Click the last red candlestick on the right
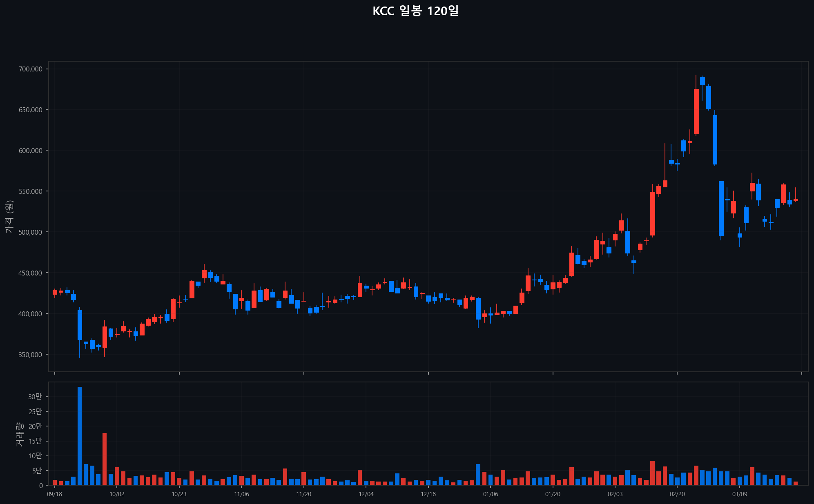Screen dimensions: 814x504 point(796,200)
